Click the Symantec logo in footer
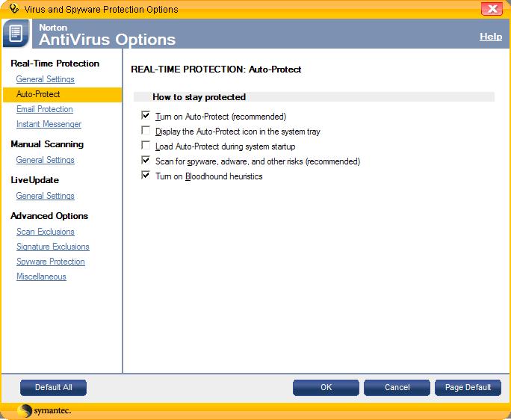Viewport: 511px width, 420px height. pyautogui.click(x=44, y=410)
